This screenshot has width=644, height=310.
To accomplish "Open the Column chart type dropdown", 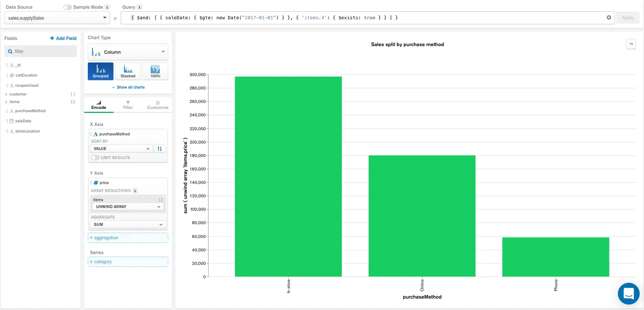I will pyautogui.click(x=128, y=52).
